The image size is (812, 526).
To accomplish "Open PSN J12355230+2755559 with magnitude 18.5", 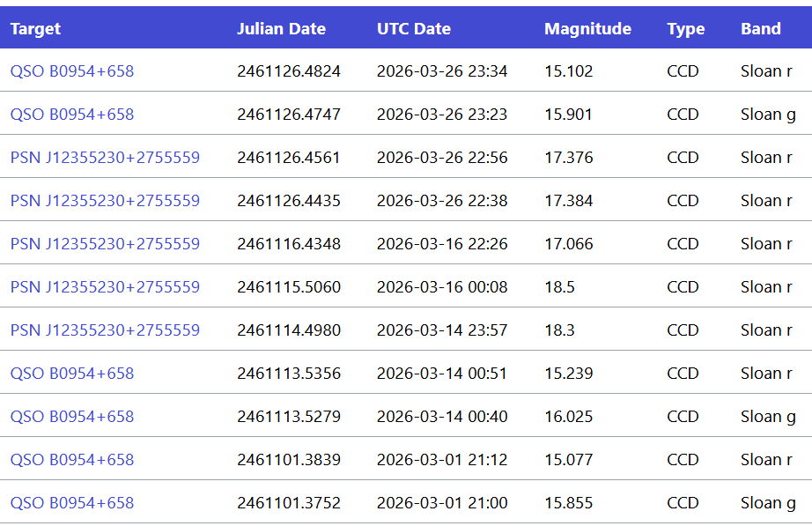I will [105, 287].
